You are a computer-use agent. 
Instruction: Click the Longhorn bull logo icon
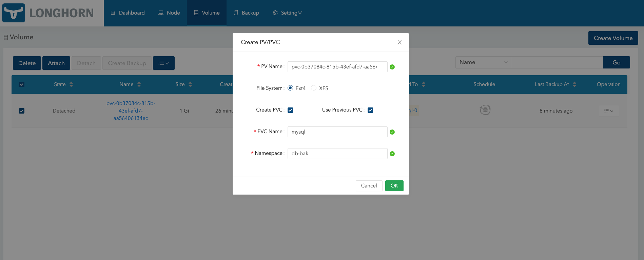tap(14, 13)
